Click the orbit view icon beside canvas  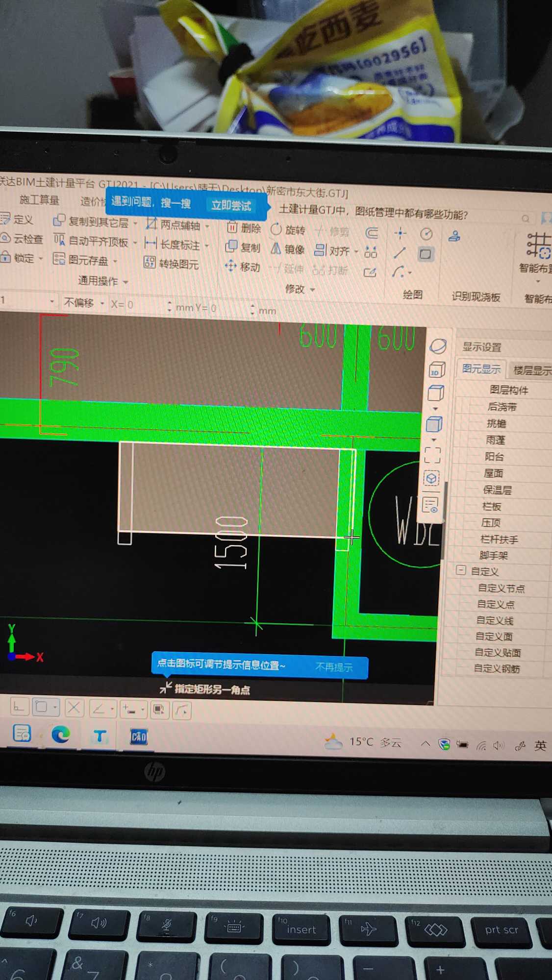point(438,346)
